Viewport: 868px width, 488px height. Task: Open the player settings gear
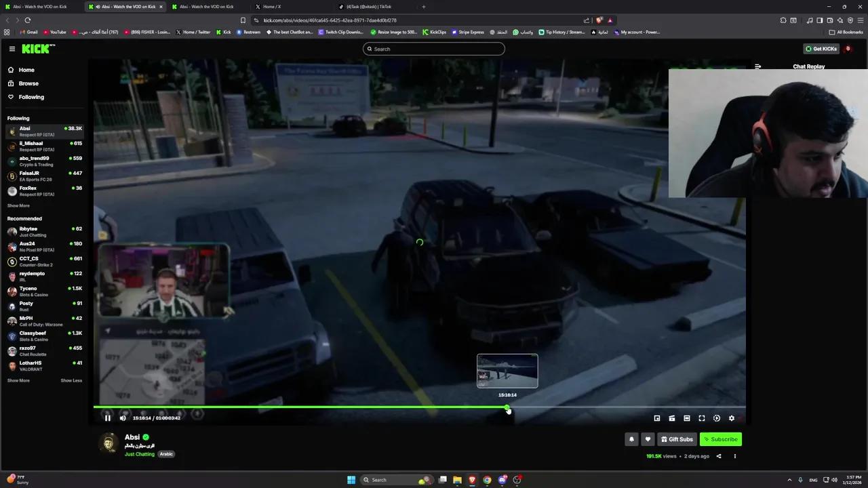coord(731,418)
